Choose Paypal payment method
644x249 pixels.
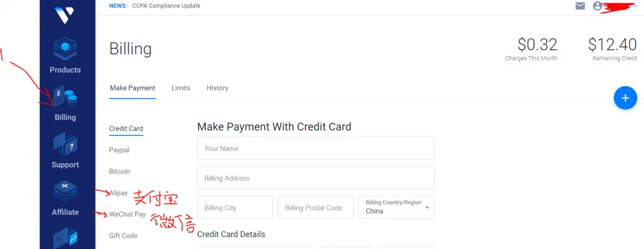(x=119, y=150)
